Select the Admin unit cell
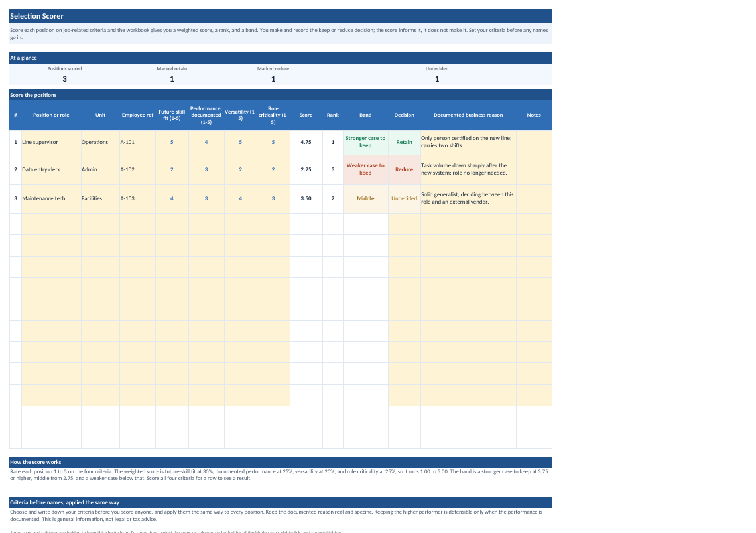Screen dimensions: 756x533 [100, 169]
